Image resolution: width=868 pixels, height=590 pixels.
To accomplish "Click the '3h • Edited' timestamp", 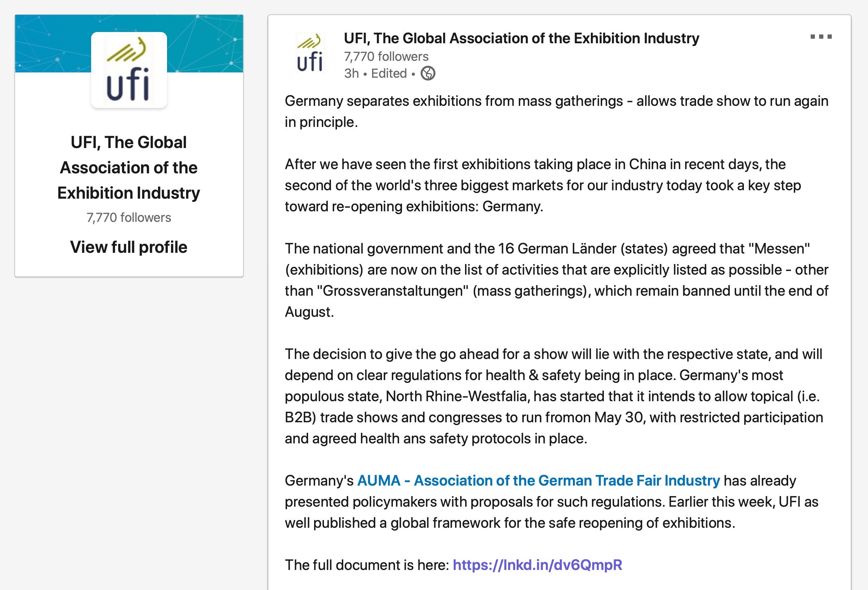I will coord(375,73).
